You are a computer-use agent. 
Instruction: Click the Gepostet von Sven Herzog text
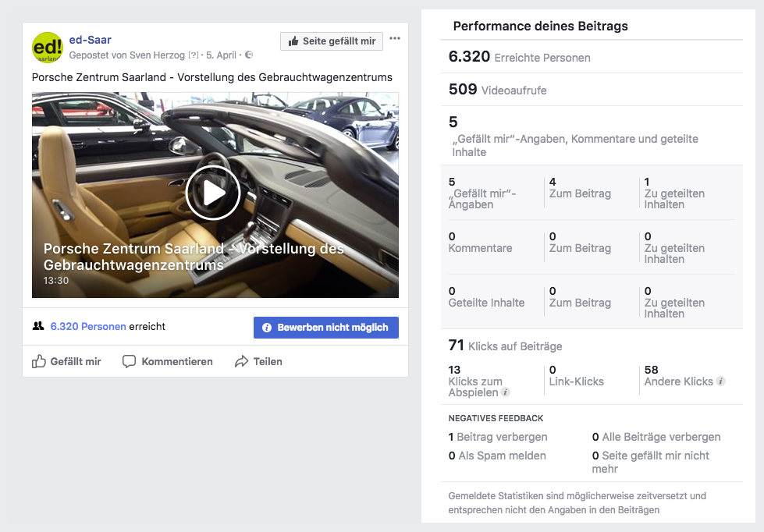[126, 55]
